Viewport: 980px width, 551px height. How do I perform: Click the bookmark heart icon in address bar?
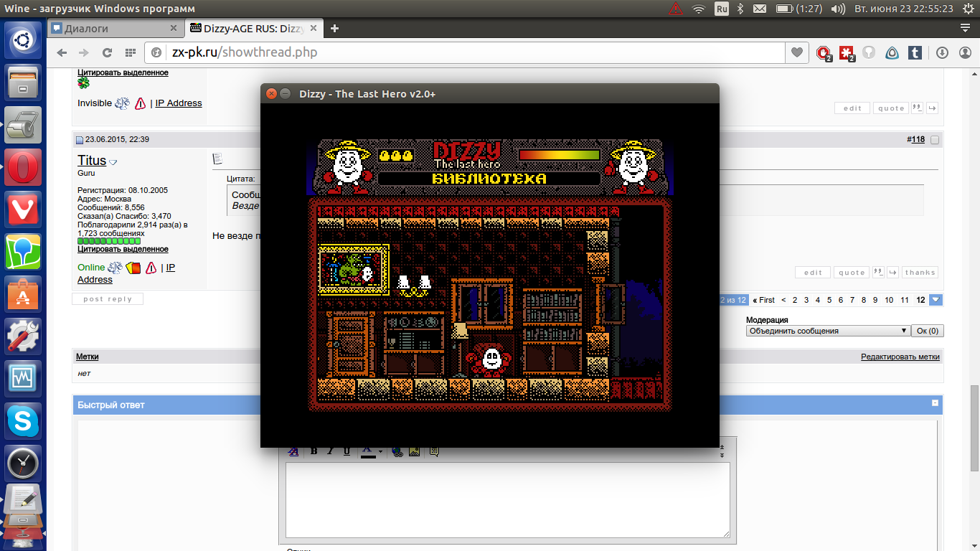pos(796,52)
